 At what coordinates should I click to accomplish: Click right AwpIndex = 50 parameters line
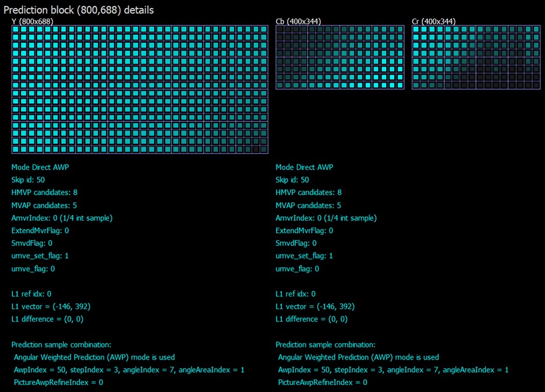(x=393, y=370)
